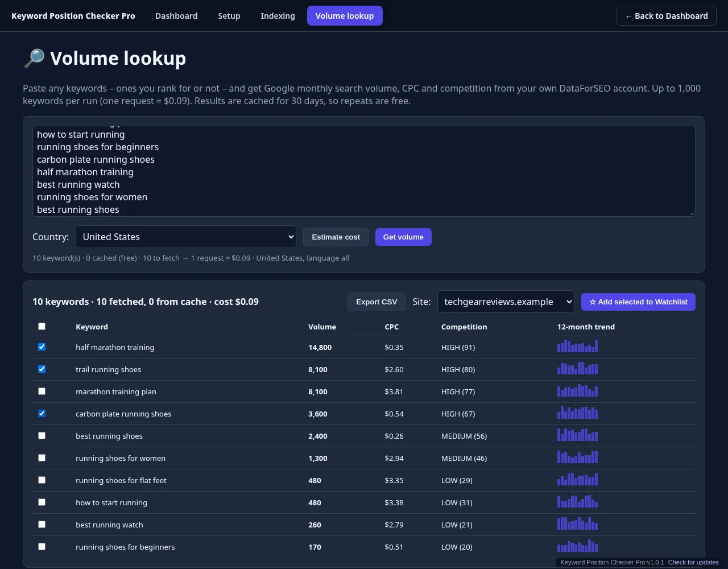Open the Country dropdown showing United States
Viewport: 728px width, 569px height.
(186, 237)
